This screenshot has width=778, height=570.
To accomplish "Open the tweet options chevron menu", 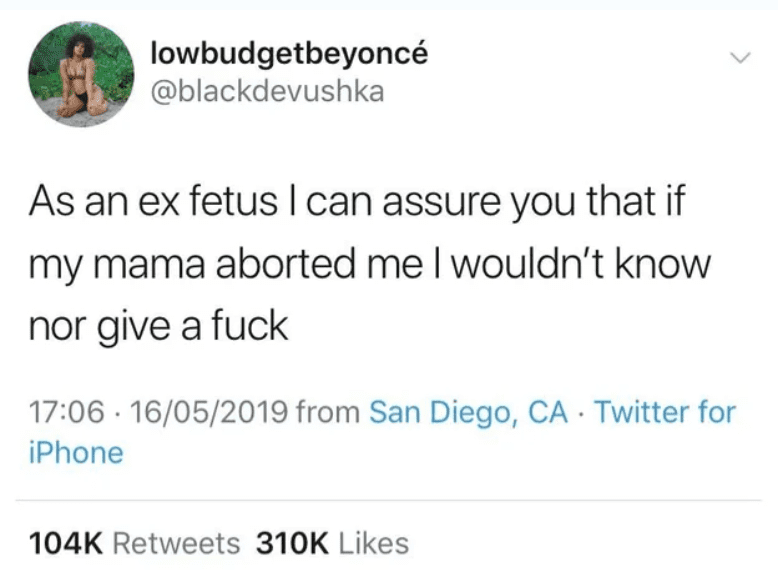I will pyautogui.click(x=739, y=59).
